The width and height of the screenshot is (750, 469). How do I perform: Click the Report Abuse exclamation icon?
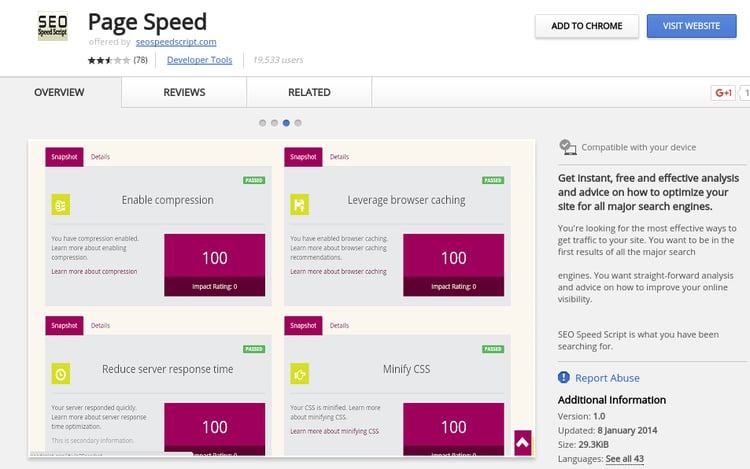(x=565, y=378)
